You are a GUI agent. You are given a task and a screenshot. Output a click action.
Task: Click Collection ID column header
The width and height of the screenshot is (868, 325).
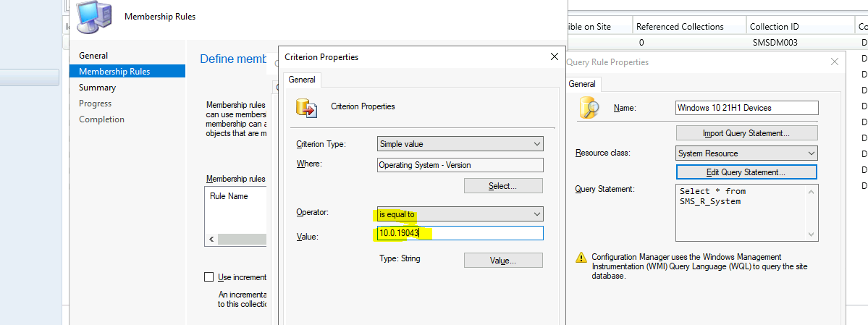(x=800, y=27)
